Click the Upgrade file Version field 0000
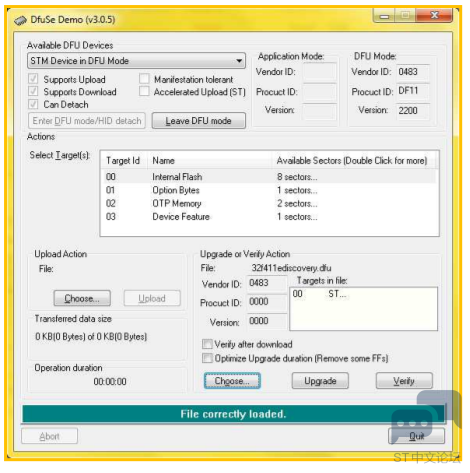This screenshot has height=473, width=470. (266, 321)
